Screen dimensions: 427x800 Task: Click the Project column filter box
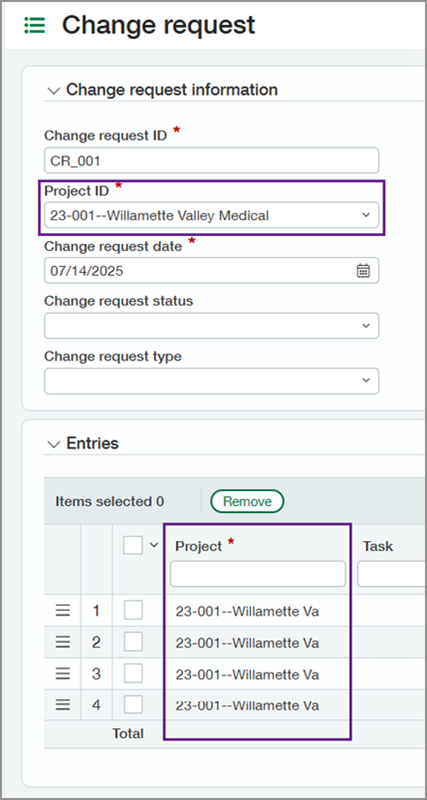(258, 574)
